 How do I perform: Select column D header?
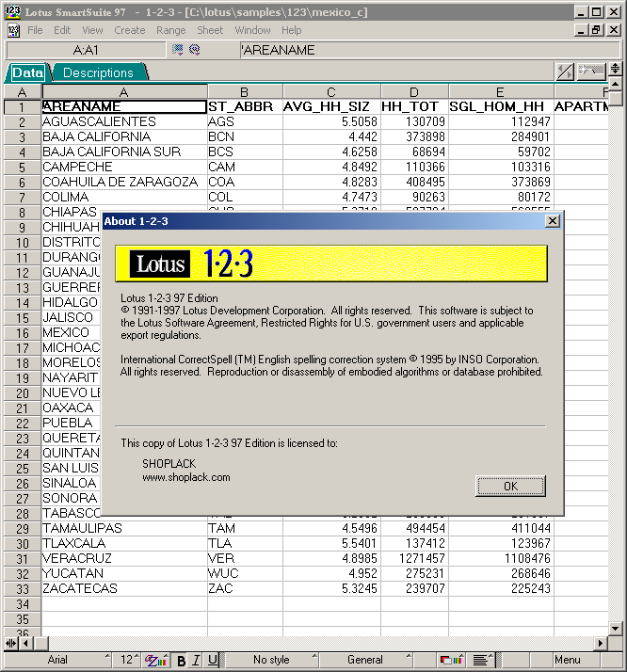pos(414,91)
